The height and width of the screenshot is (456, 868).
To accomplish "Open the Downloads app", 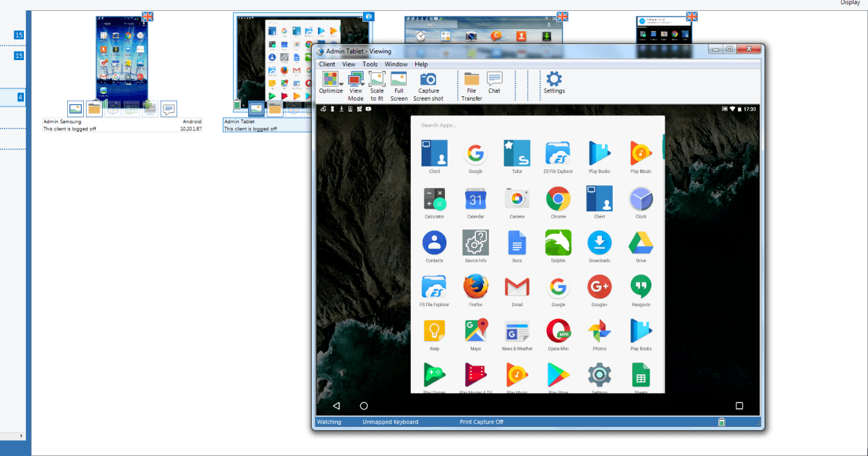I will pos(600,242).
